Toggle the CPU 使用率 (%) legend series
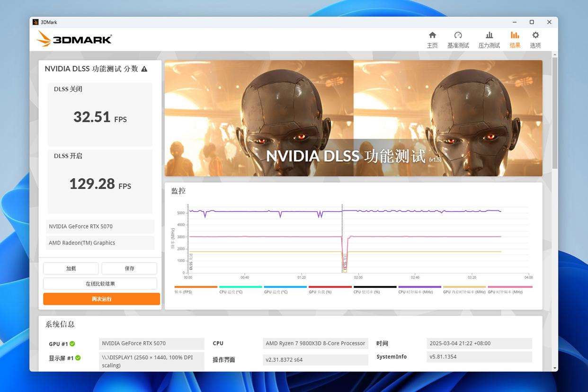Image resolution: width=588 pixels, height=392 pixels. [375, 290]
